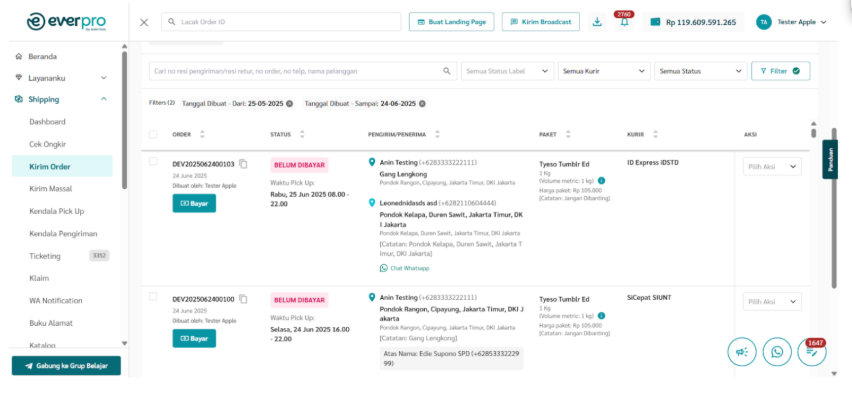The image size is (852, 393).
Task: Select checkbox for order DEV2025062400100
Action: pyautogui.click(x=153, y=296)
